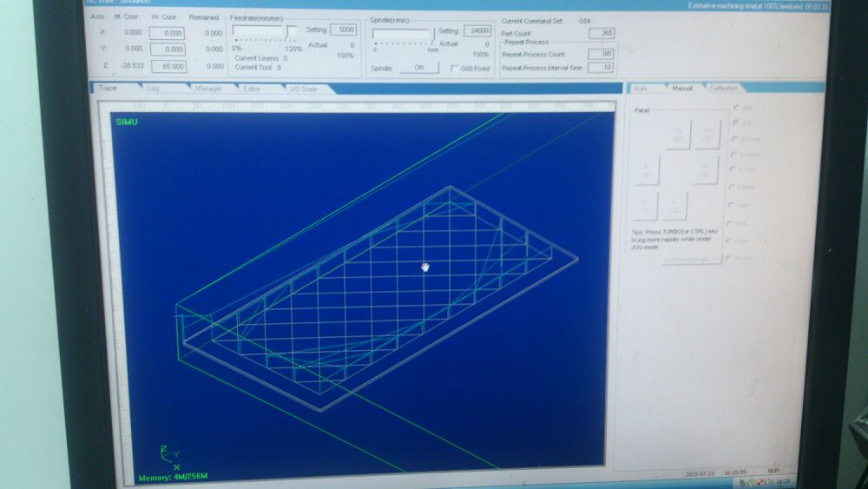Image resolution: width=868 pixels, height=489 pixels.
Task: Select the customized step radio button
Action: pos(728,258)
